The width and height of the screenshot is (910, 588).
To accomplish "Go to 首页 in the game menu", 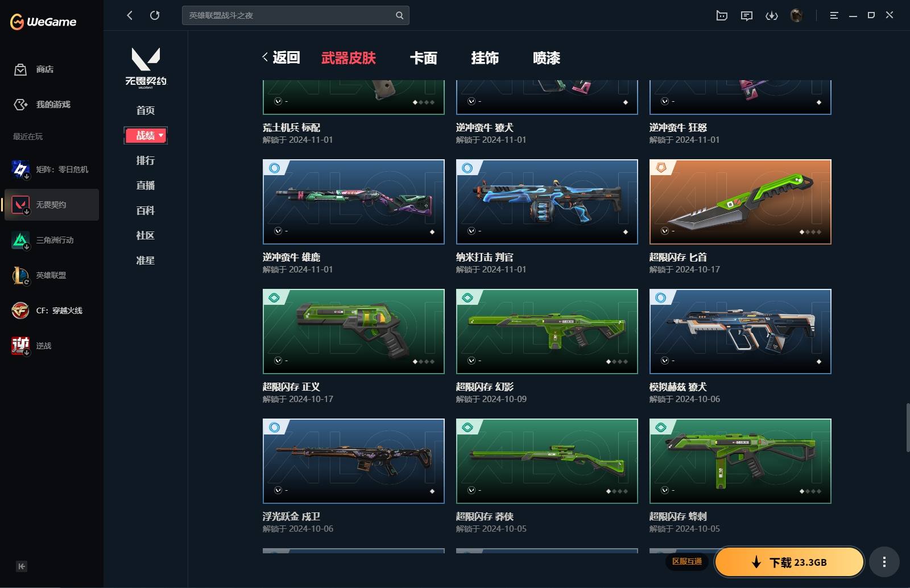I will tap(146, 110).
